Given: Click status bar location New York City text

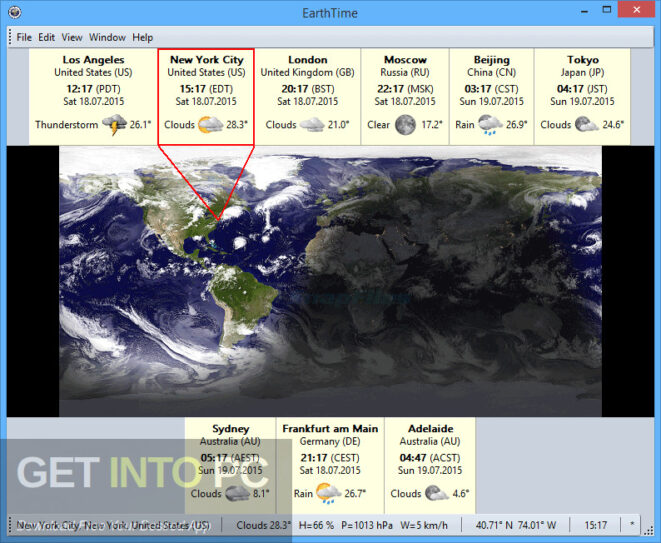Looking at the screenshot, I should click(113, 525).
